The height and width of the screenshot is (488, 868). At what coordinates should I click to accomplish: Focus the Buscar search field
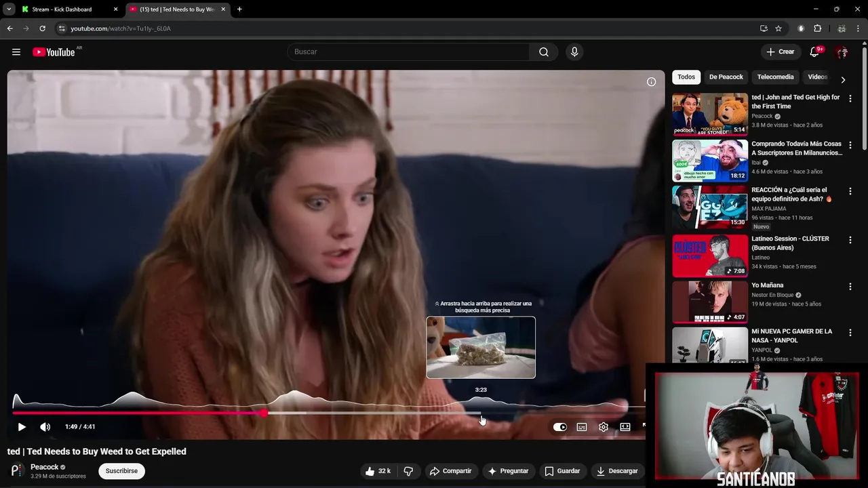coord(408,52)
